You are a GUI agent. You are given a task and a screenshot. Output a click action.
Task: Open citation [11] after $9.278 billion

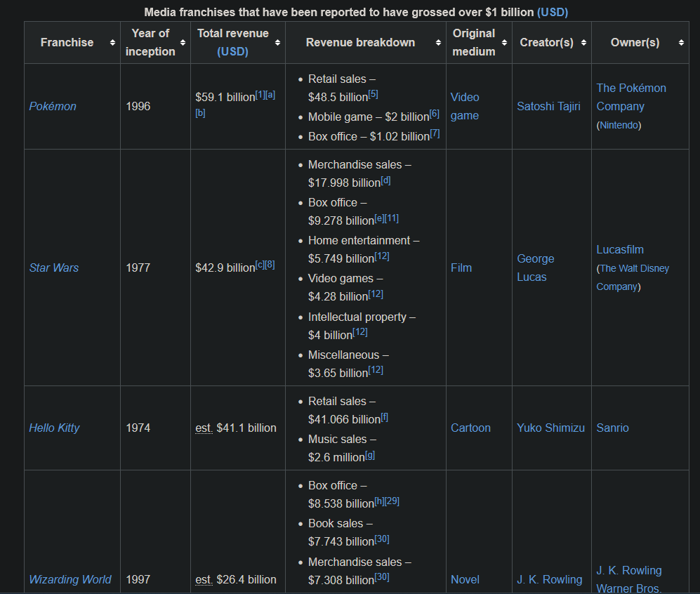click(392, 218)
